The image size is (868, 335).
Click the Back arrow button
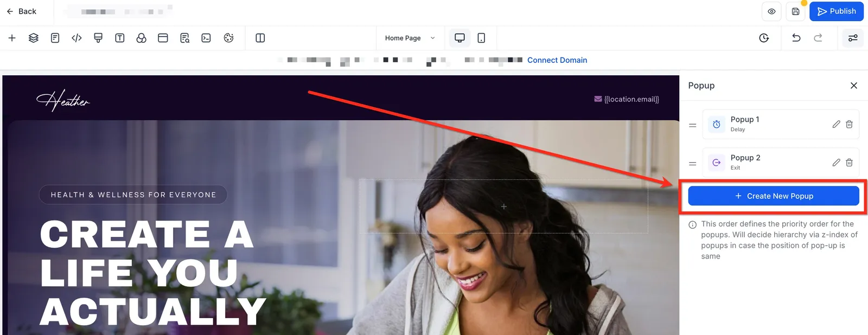coord(21,11)
